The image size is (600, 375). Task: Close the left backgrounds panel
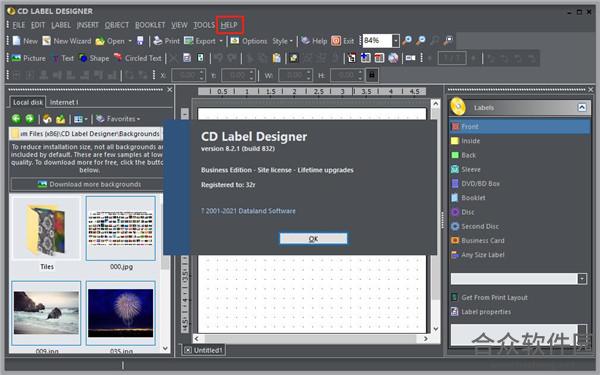pyautogui.click(x=170, y=90)
